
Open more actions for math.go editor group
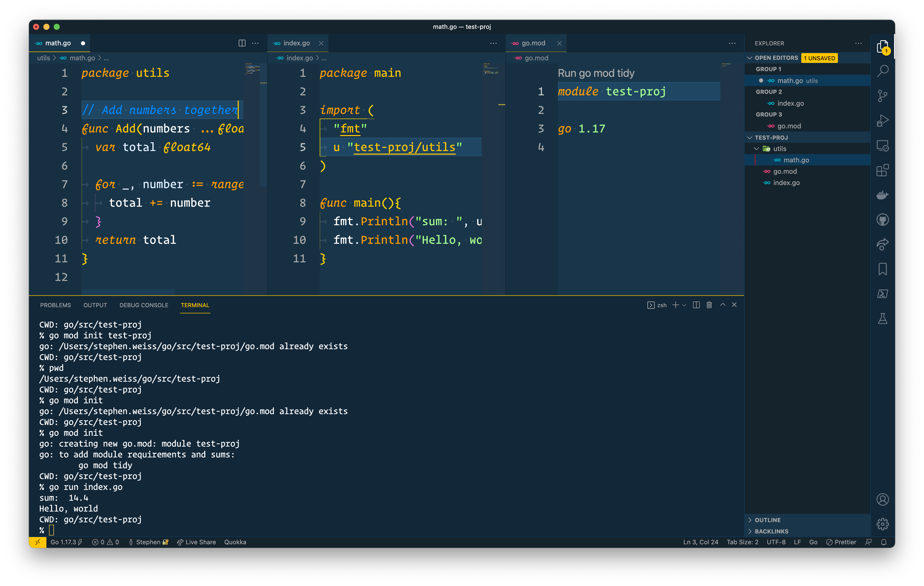[255, 43]
